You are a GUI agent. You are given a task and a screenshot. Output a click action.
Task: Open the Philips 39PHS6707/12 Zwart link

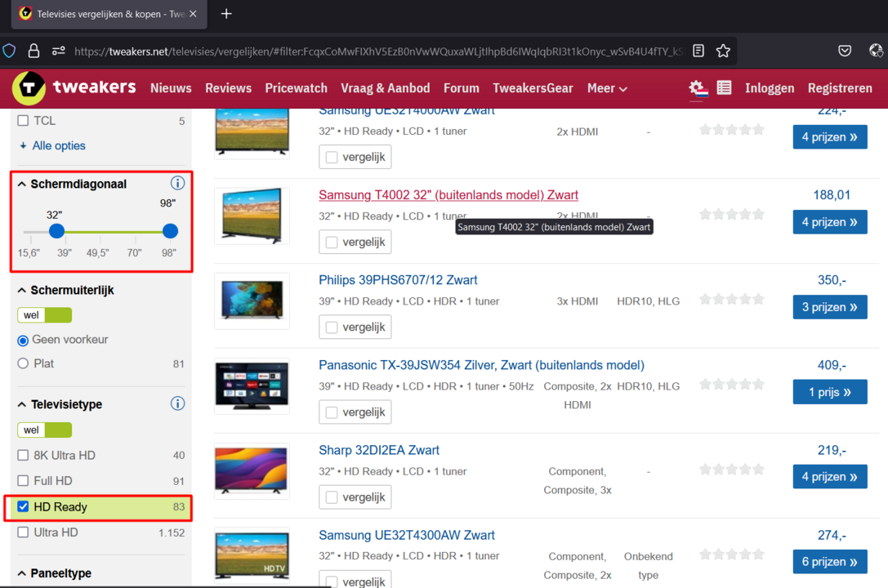398,279
